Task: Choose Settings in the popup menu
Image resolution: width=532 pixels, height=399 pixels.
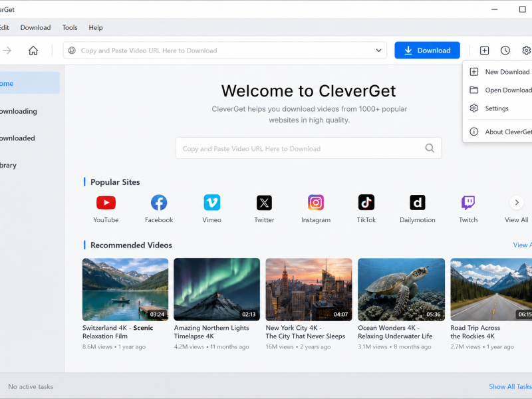Action: click(498, 108)
